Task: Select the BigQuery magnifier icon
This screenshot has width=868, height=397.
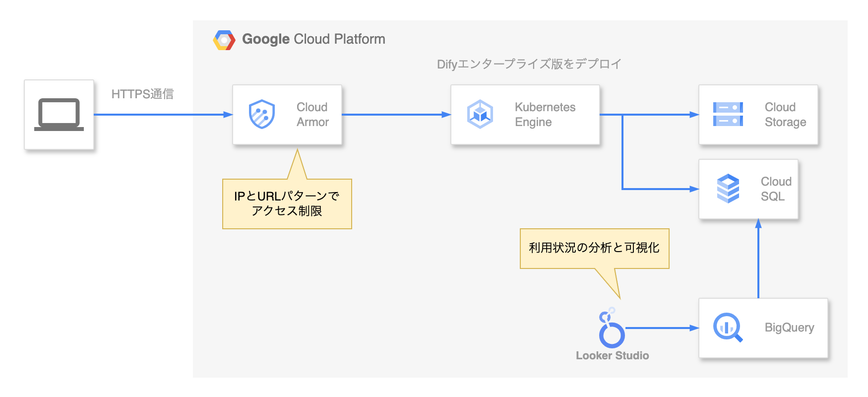Action: 728,328
